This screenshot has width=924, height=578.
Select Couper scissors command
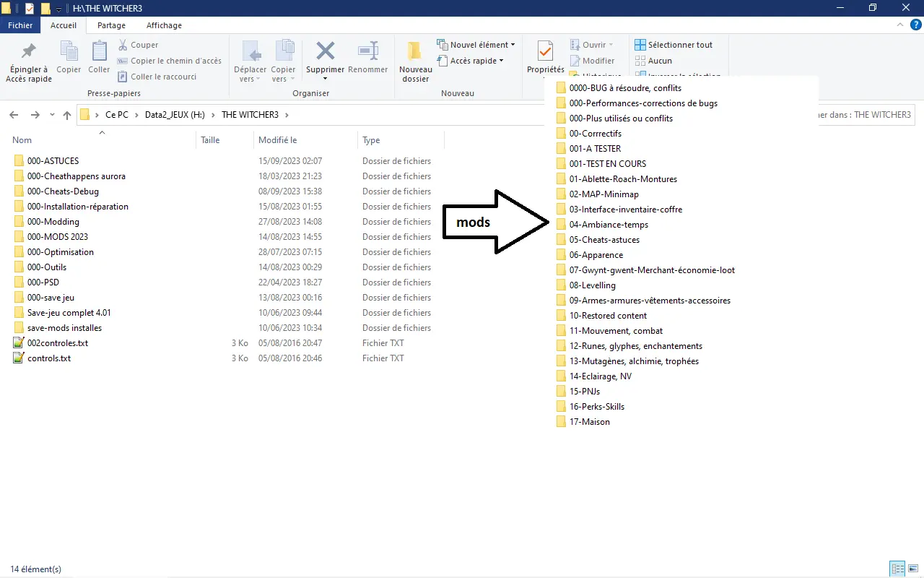click(x=138, y=45)
